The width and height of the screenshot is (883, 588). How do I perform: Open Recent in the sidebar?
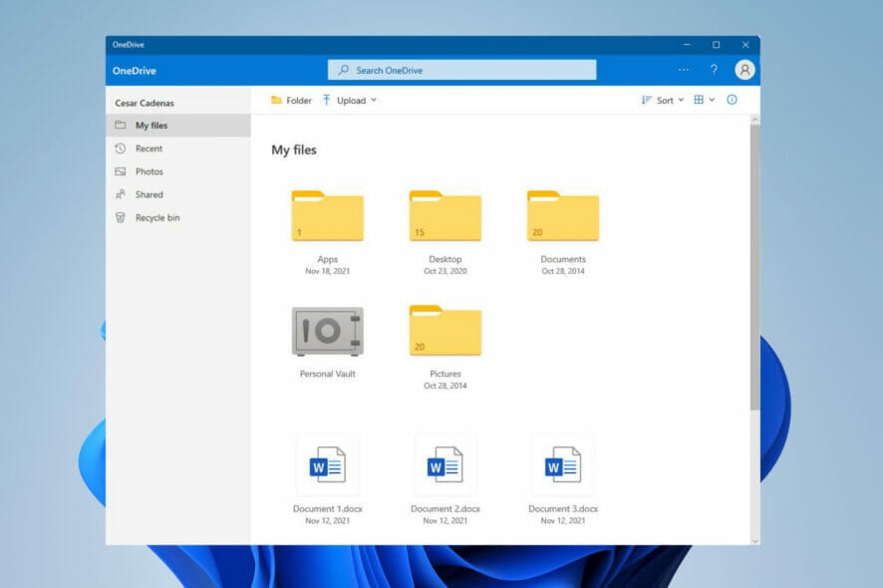(178, 148)
